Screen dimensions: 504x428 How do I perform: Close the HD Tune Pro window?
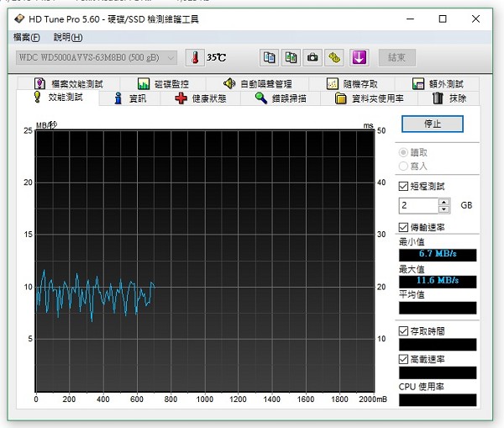475,19
